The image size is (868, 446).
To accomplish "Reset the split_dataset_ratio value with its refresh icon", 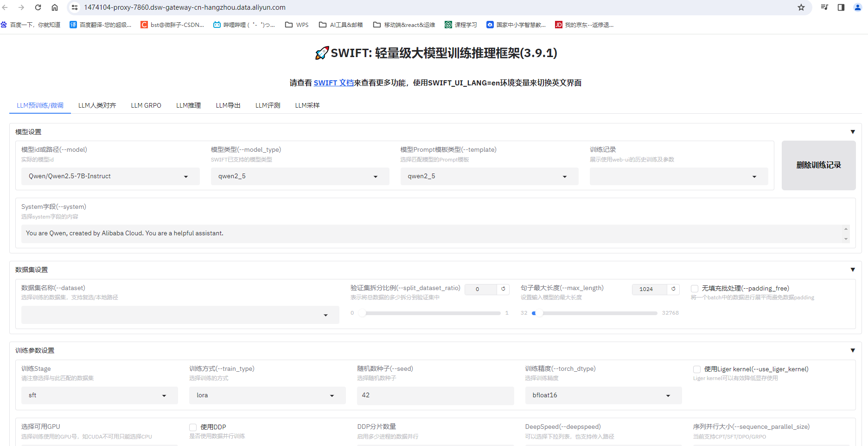I will [503, 289].
